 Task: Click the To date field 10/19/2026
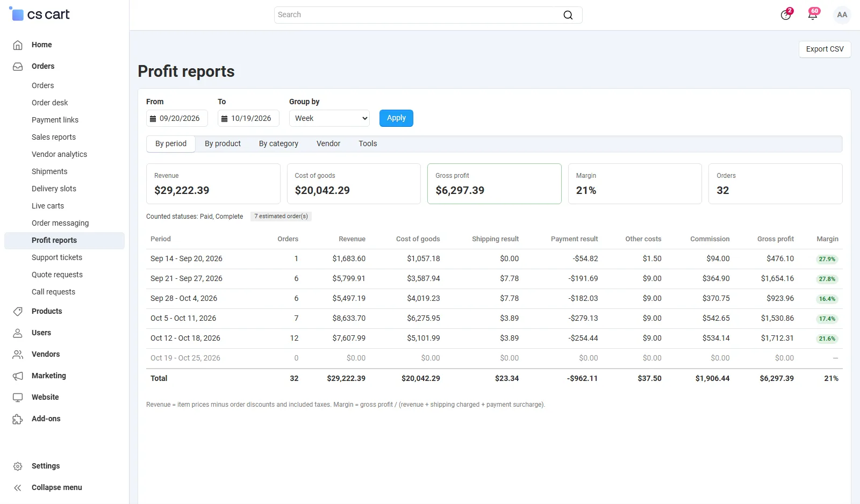[x=248, y=118]
